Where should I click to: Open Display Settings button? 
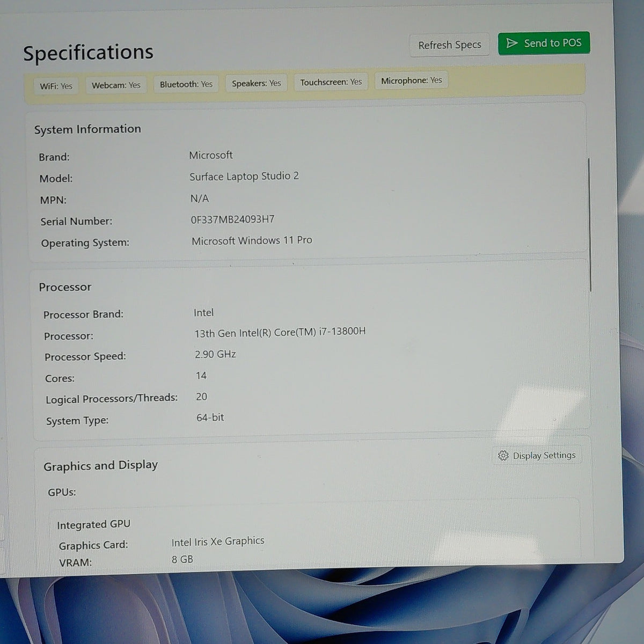(x=537, y=456)
